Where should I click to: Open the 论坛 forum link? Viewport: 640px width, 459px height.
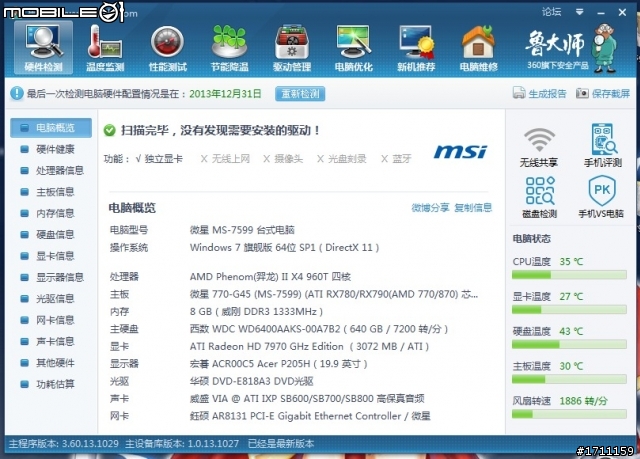click(551, 12)
